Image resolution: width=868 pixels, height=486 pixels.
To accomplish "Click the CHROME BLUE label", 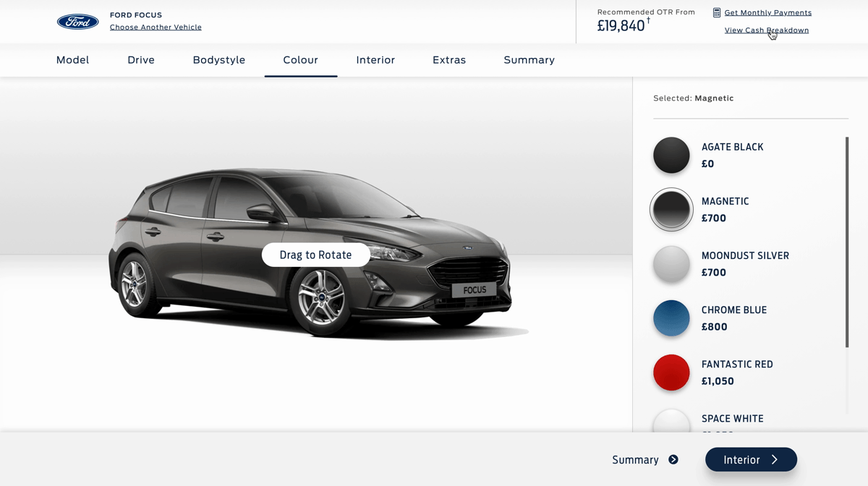I will click(734, 310).
